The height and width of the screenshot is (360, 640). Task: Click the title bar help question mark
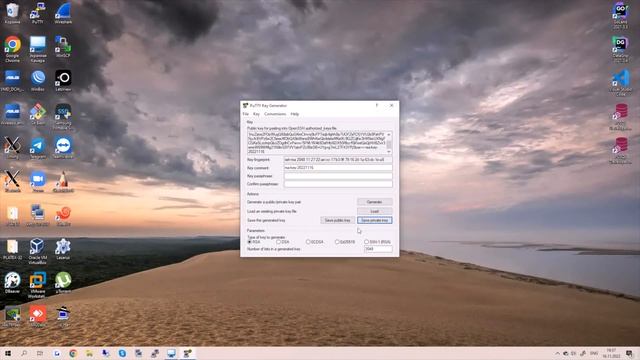pos(377,105)
